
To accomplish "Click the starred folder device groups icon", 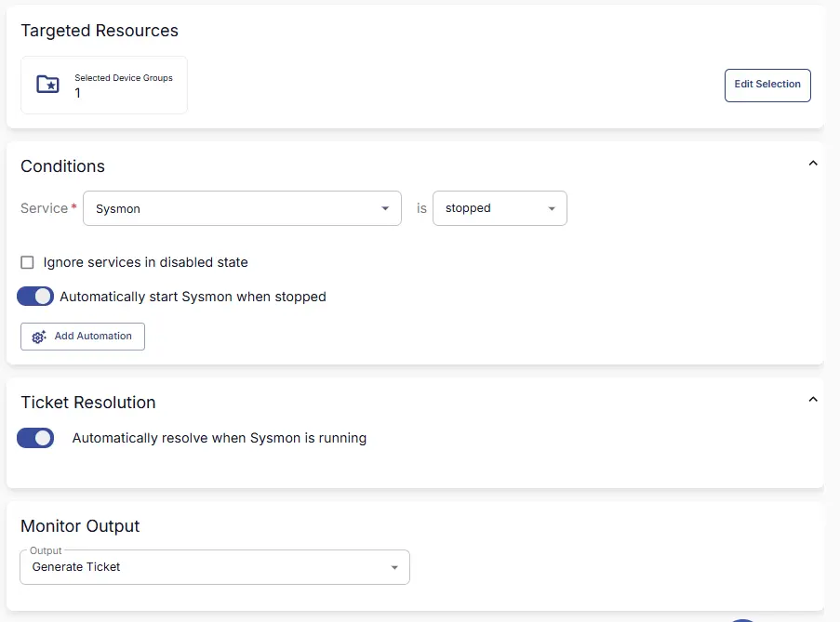I will pyautogui.click(x=47, y=85).
